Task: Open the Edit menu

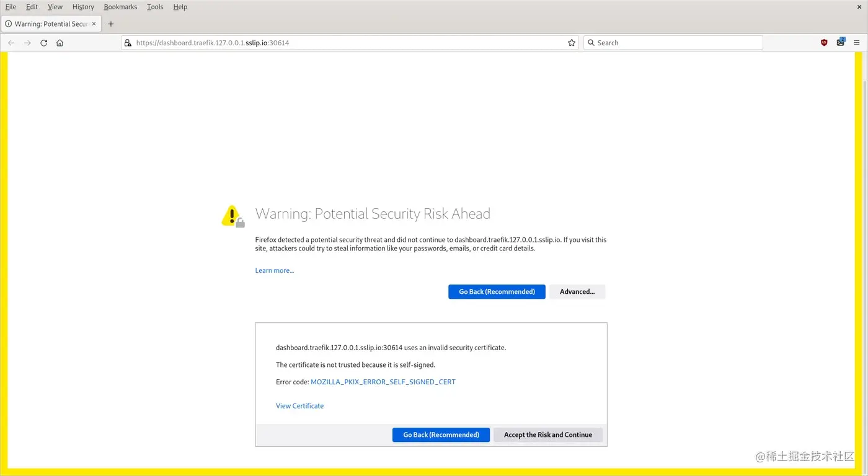Action: (x=32, y=7)
